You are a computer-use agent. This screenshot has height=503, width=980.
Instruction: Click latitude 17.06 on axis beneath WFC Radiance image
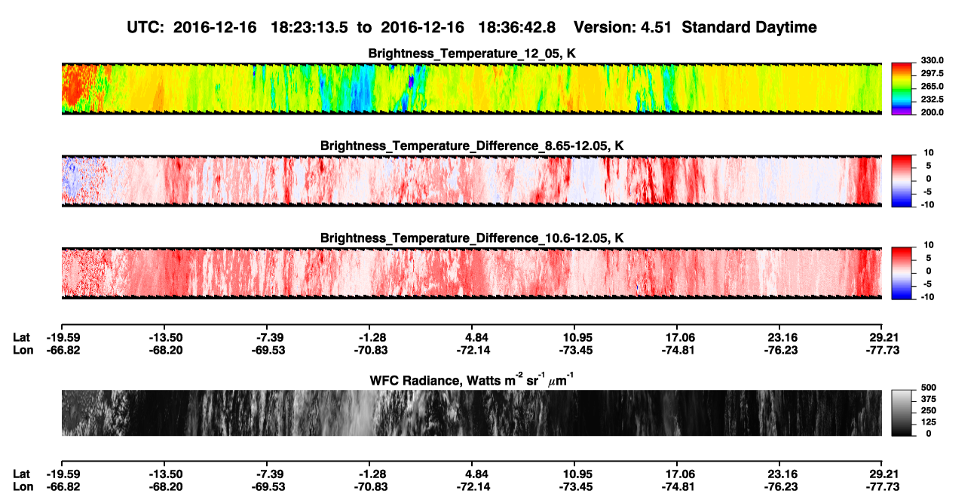678,474
